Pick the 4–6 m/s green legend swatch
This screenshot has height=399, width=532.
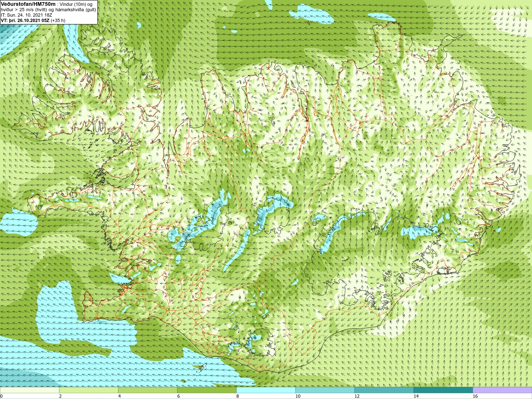point(148,390)
